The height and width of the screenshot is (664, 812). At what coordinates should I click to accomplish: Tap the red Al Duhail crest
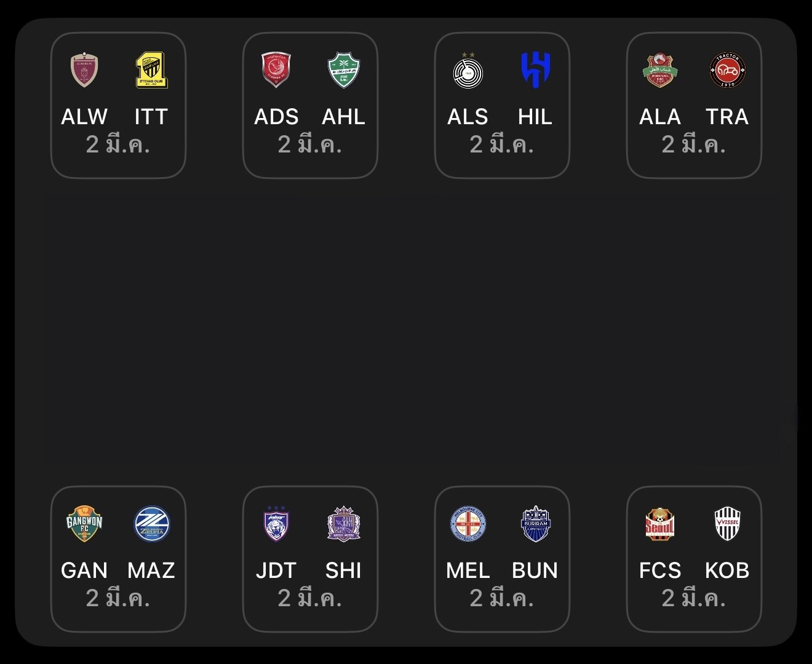276,70
